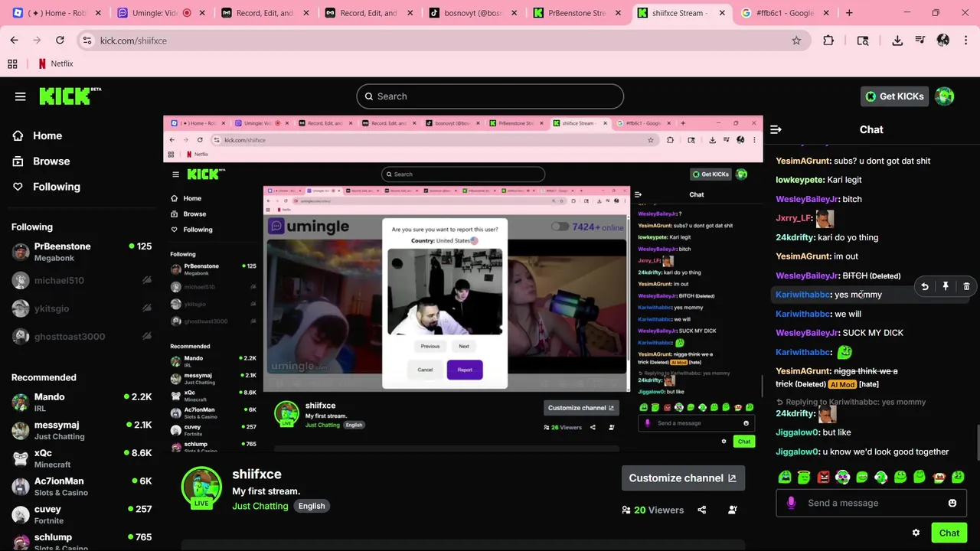
Task: Open bookmarks bar apps grid
Action: 12,64
